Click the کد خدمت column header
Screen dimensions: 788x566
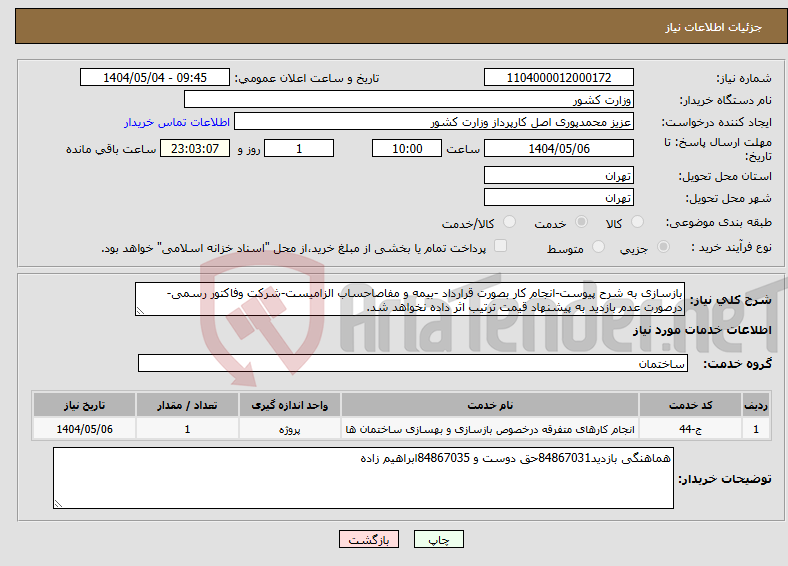tap(691, 405)
